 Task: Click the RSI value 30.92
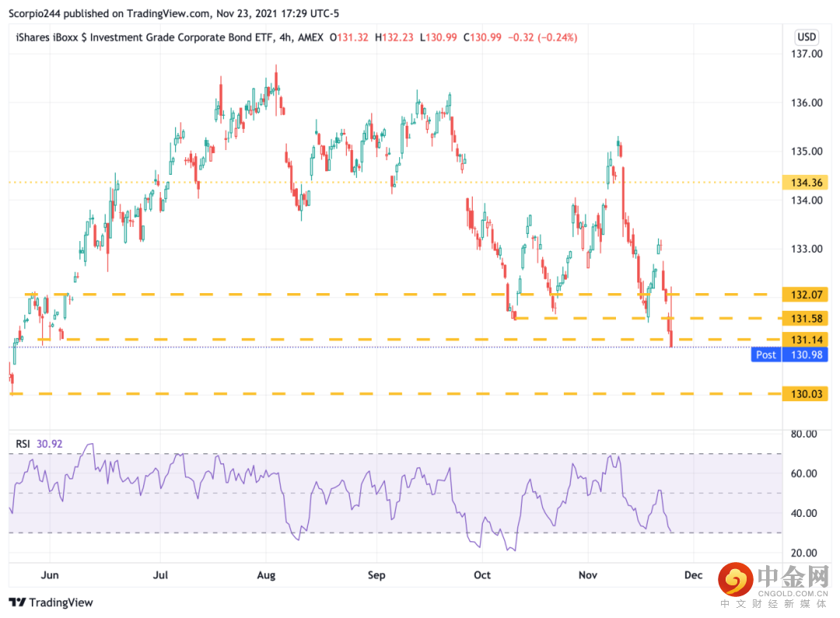pos(49,444)
